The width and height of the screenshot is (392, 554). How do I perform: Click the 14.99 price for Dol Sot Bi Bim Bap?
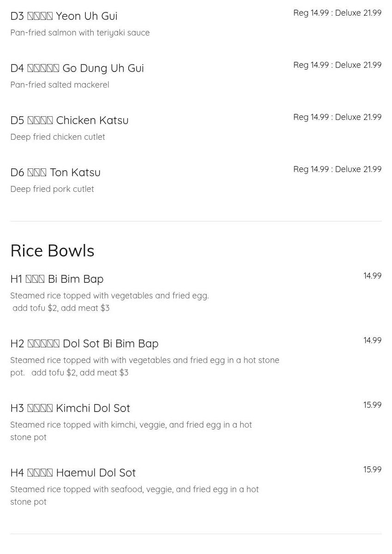(372, 340)
